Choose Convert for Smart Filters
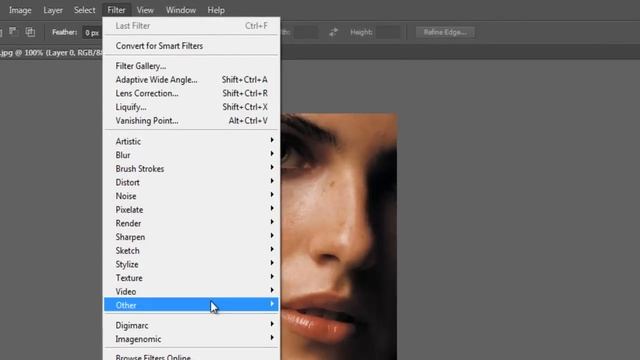The image size is (640, 360). (x=191, y=46)
